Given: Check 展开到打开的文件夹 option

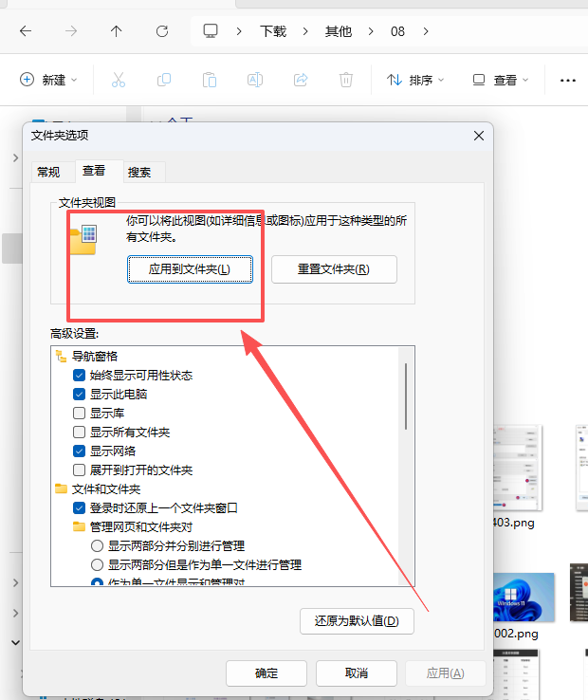Looking at the screenshot, I should (80, 470).
